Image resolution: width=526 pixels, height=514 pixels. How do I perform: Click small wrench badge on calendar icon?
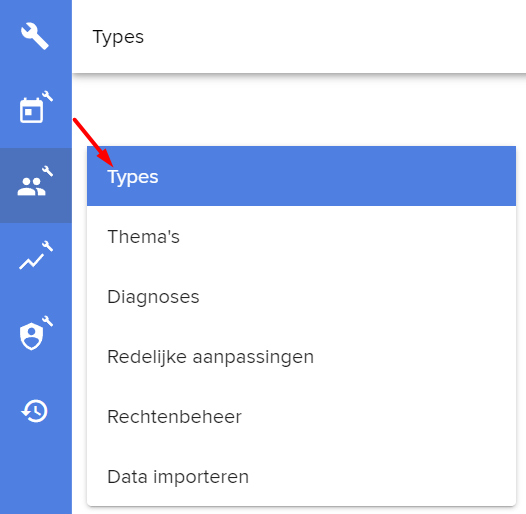(48, 96)
